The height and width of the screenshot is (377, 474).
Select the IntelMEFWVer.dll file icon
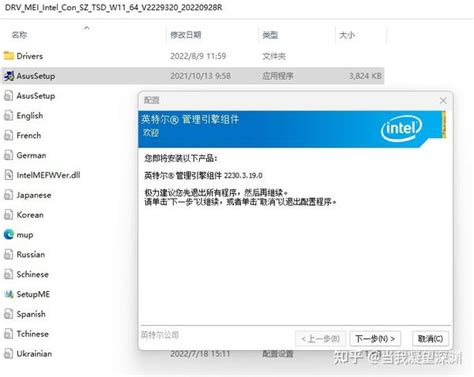(x=8, y=175)
